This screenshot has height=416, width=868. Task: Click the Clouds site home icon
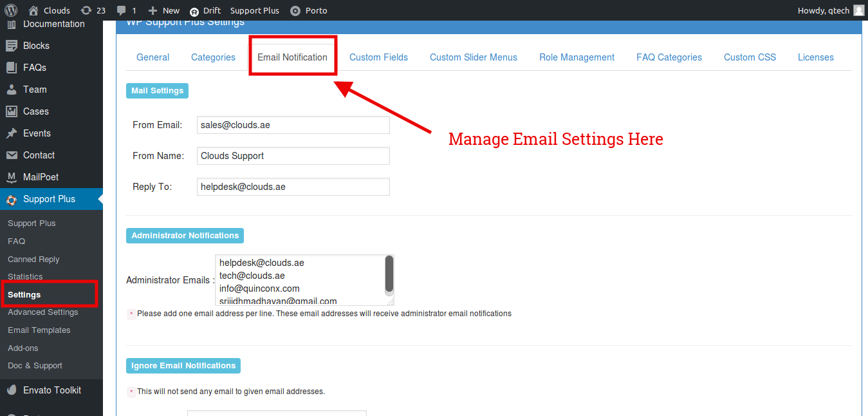[33, 10]
